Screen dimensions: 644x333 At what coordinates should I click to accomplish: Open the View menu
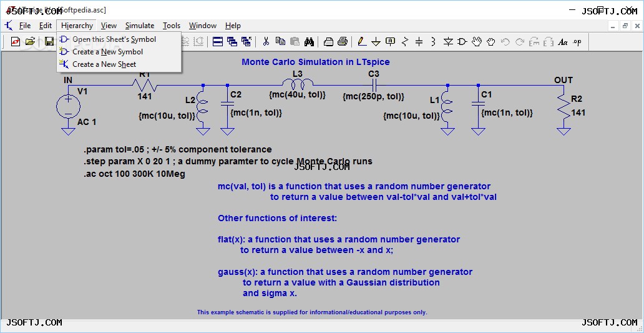coord(109,26)
